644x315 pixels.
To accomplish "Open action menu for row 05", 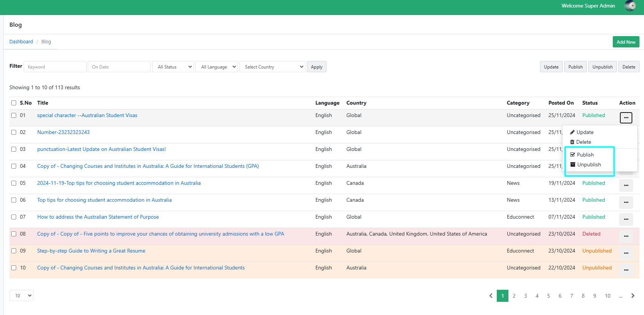I will tap(626, 185).
